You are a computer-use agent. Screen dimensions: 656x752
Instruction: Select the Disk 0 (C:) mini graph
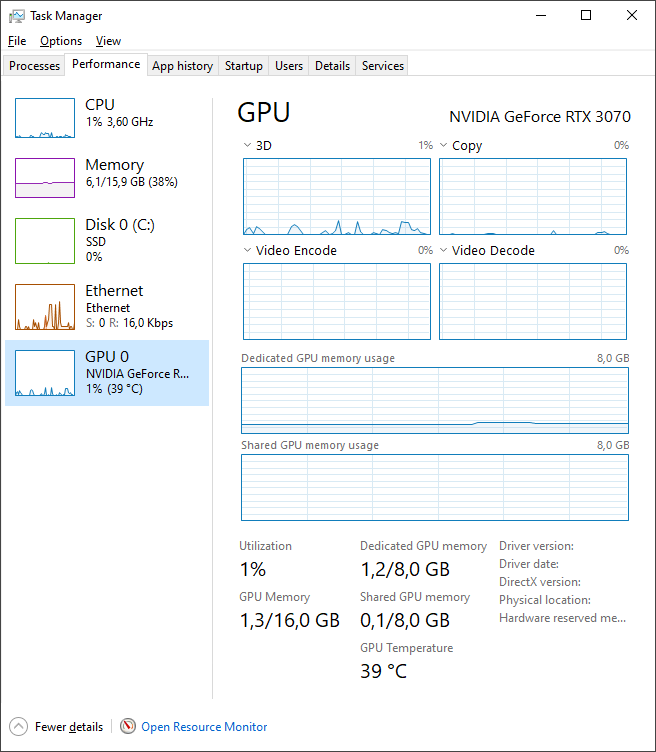(45, 238)
